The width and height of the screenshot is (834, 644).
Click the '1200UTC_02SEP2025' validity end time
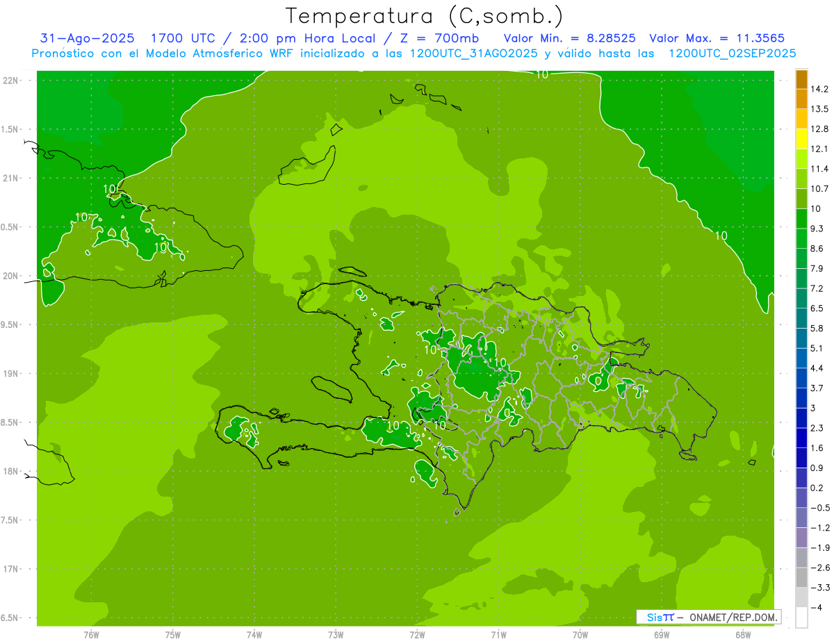pos(732,53)
